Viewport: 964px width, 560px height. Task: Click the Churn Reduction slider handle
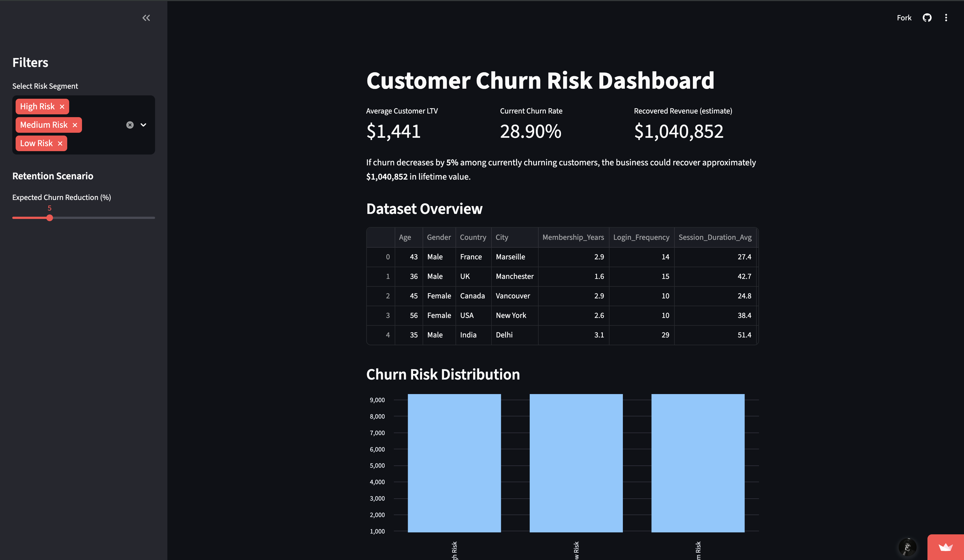pyautogui.click(x=50, y=218)
